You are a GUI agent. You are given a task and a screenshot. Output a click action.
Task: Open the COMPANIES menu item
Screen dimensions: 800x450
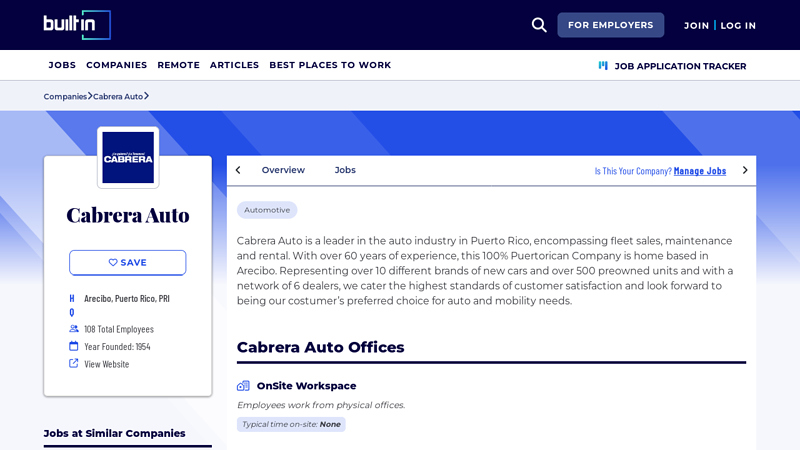pyautogui.click(x=116, y=65)
